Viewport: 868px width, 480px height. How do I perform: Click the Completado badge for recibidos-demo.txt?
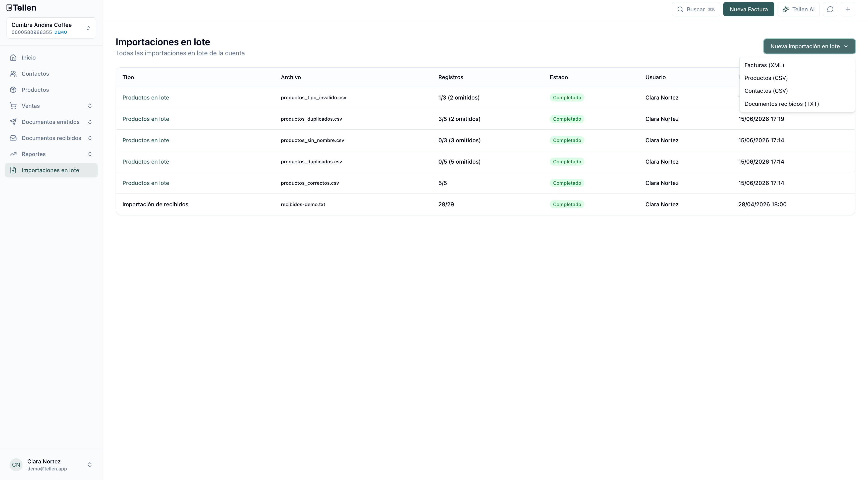[567, 204]
